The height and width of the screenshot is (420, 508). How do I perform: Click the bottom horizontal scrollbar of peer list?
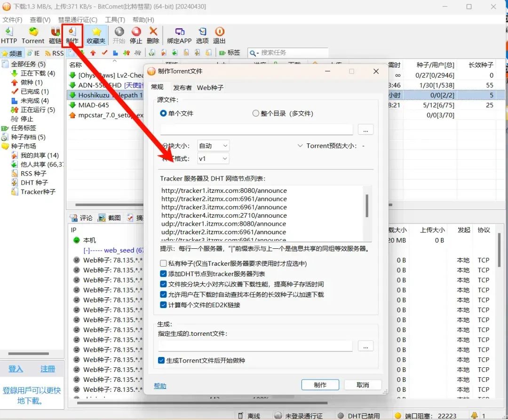coord(202,403)
